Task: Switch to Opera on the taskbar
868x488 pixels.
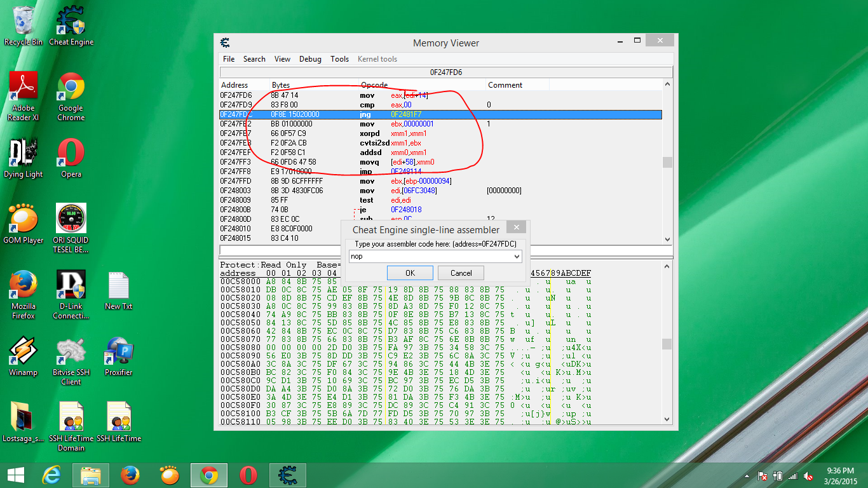Action: tap(248, 475)
